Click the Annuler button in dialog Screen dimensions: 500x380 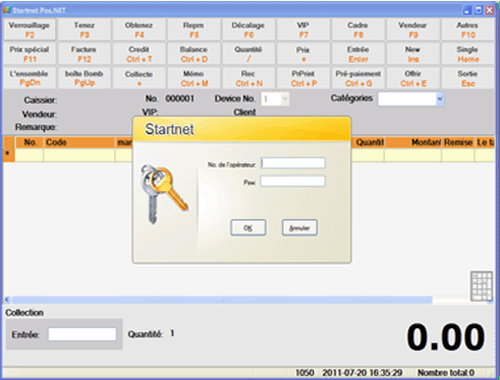[x=299, y=228]
